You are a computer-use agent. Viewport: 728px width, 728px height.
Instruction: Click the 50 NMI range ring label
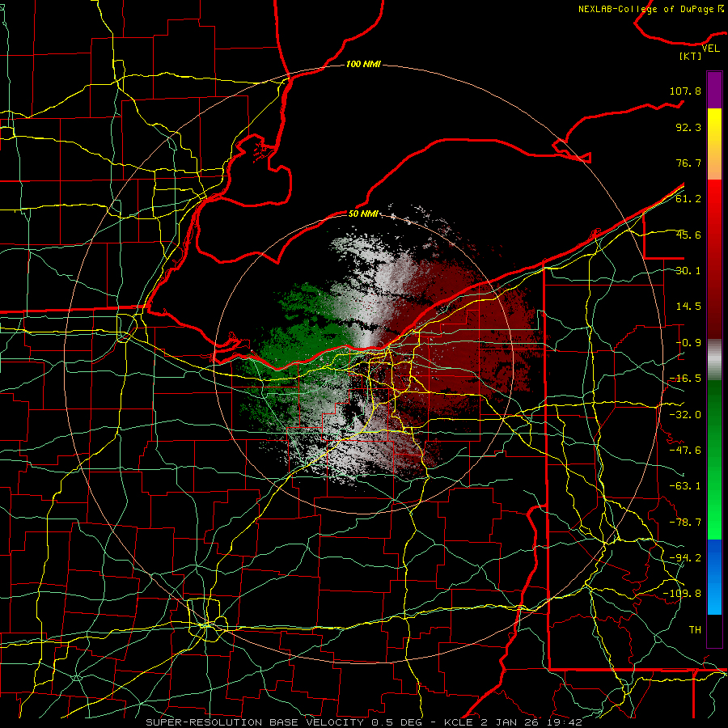[363, 214]
